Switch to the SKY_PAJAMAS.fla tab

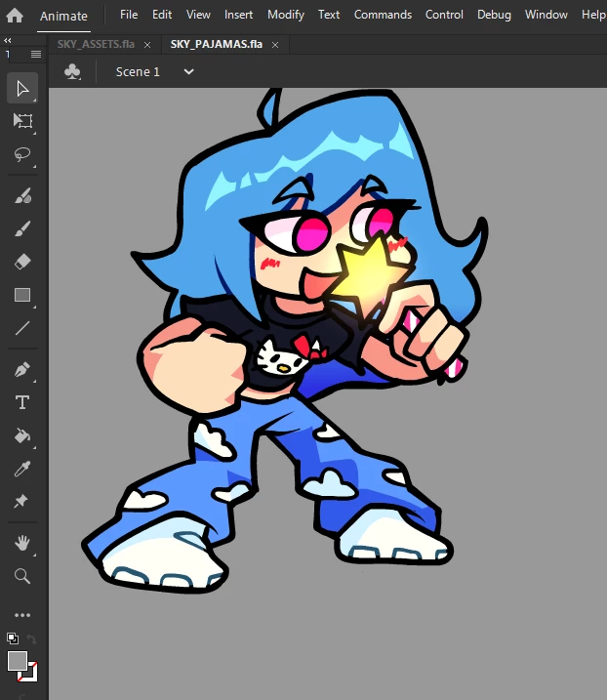click(x=217, y=44)
